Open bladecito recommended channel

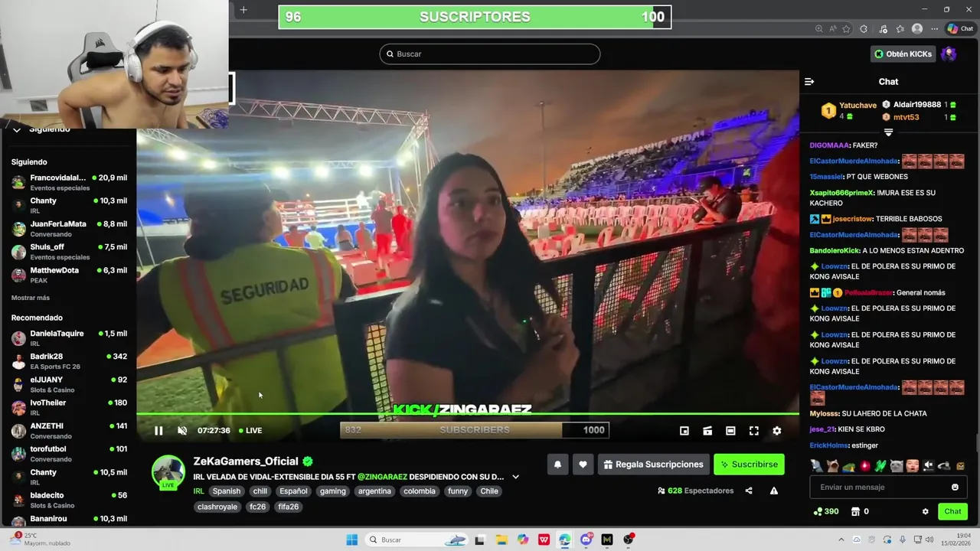[69, 500]
